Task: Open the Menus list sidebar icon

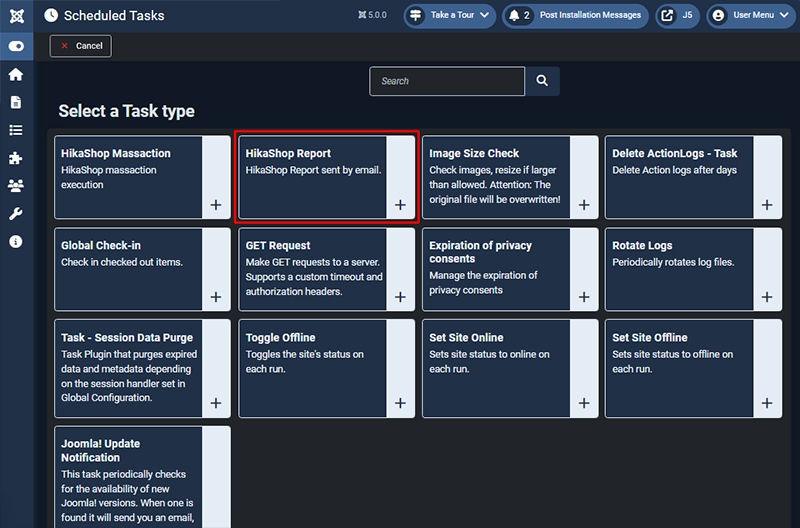Action: (x=16, y=130)
